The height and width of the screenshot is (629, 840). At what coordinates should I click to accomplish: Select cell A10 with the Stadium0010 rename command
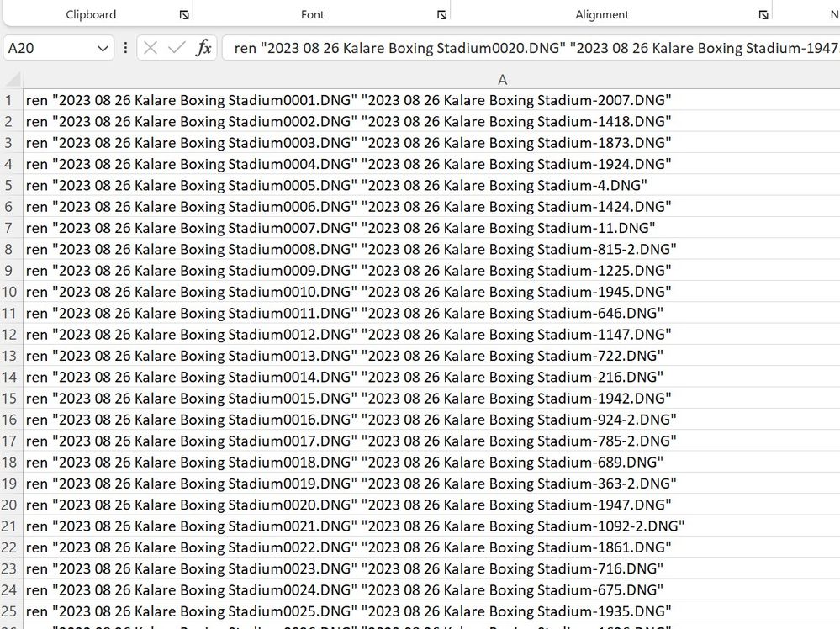(336, 291)
